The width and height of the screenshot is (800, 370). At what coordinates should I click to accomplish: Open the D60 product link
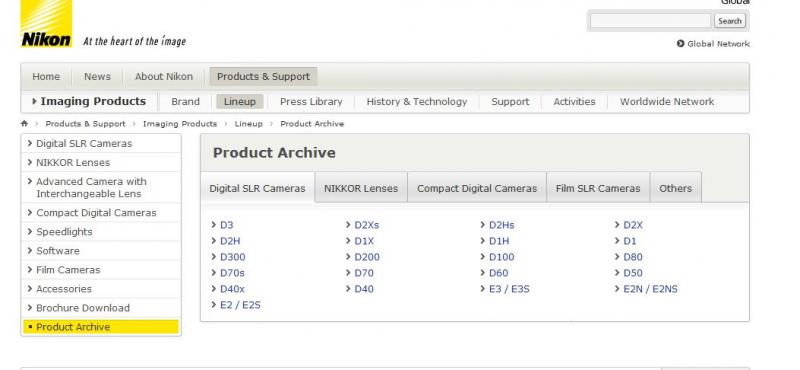click(498, 273)
